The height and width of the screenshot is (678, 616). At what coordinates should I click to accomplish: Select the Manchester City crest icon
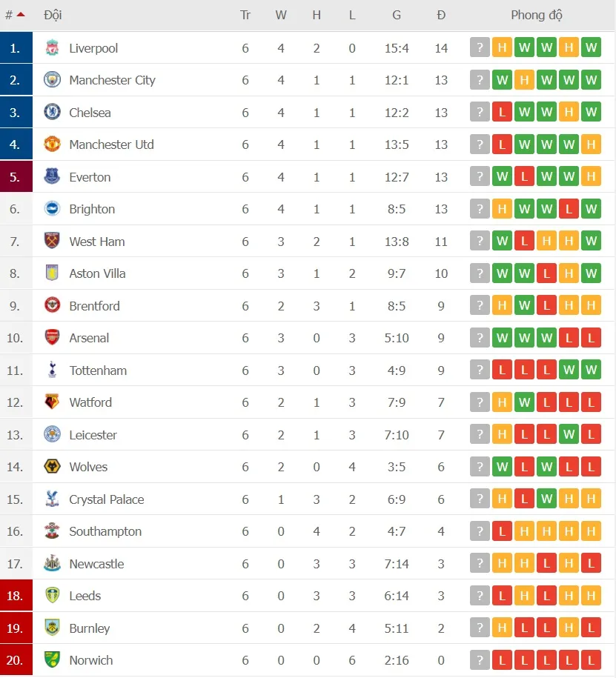52,80
